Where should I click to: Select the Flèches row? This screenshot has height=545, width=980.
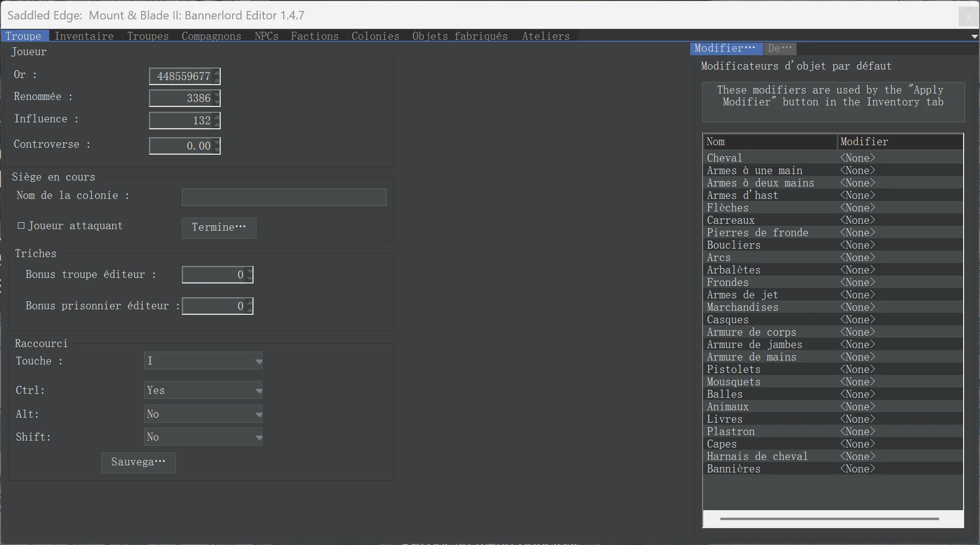point(833,208)
